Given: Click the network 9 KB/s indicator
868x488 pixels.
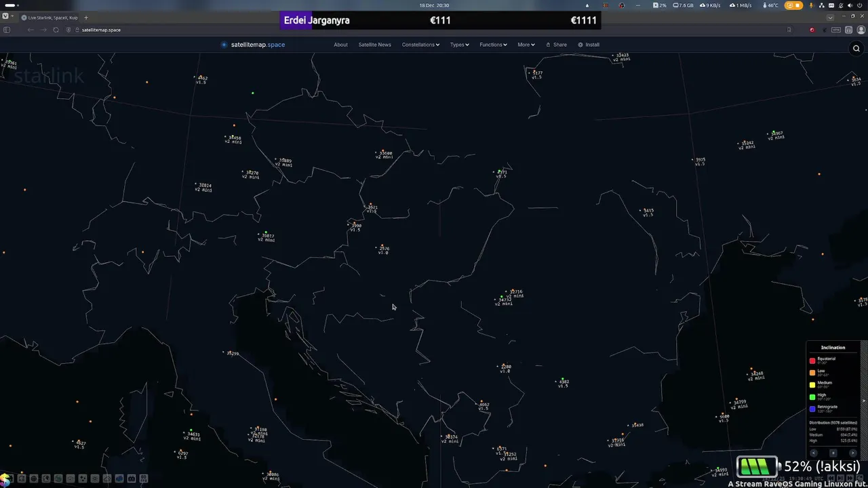Looking at the screenshot, I should pyautogui.click(x=710, y=5).
